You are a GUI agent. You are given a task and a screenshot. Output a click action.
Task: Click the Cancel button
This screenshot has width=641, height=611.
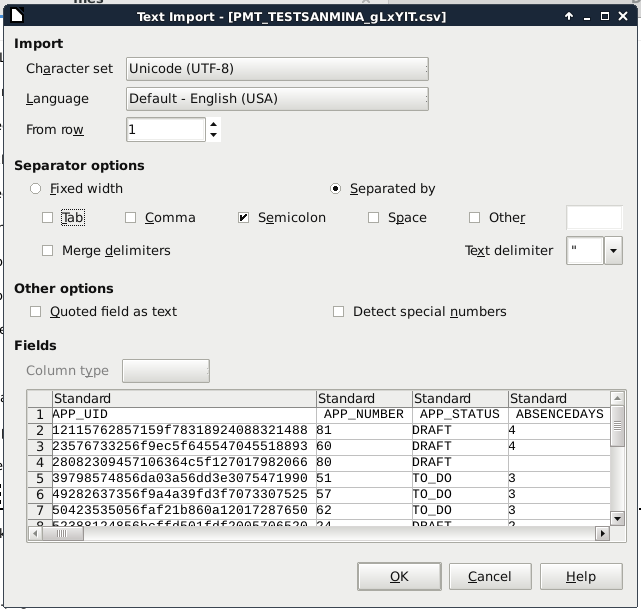click(490, 577)
